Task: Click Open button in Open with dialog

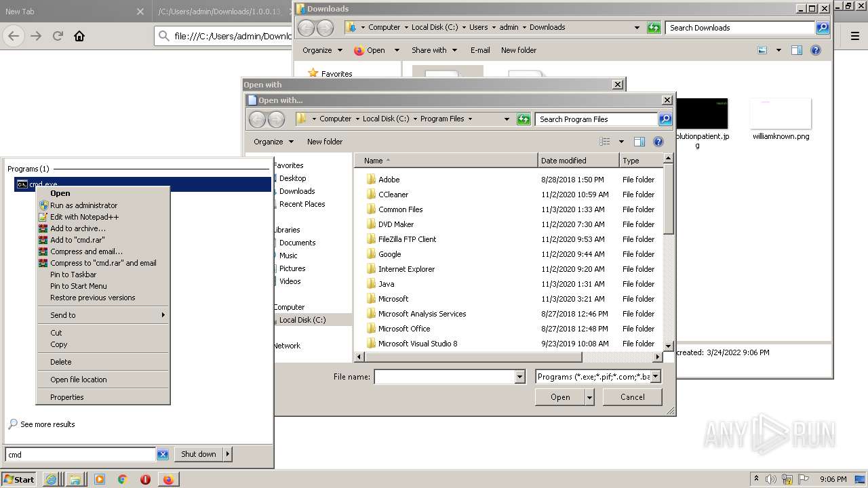Action: tap(560, 397)
